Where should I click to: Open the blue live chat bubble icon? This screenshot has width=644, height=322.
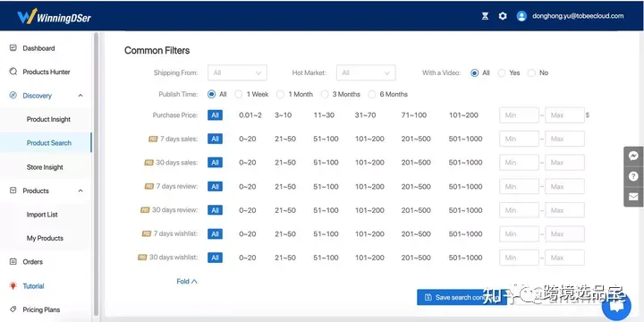(616, 306)
